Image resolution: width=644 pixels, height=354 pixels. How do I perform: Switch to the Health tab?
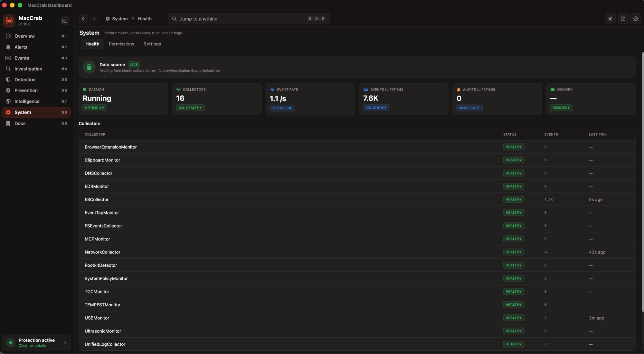click(92, 44)
